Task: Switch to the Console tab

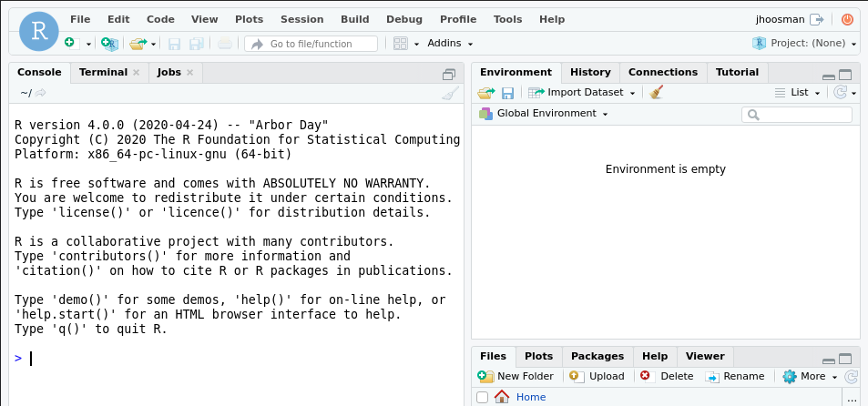Action: click(39, 73)
